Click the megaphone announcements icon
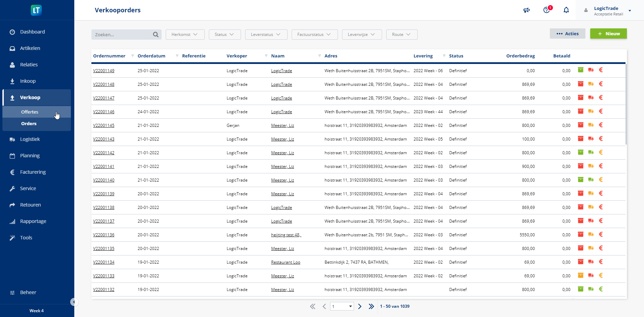The image size is (644, 317). pyautogui.click(x=527, y=10)
